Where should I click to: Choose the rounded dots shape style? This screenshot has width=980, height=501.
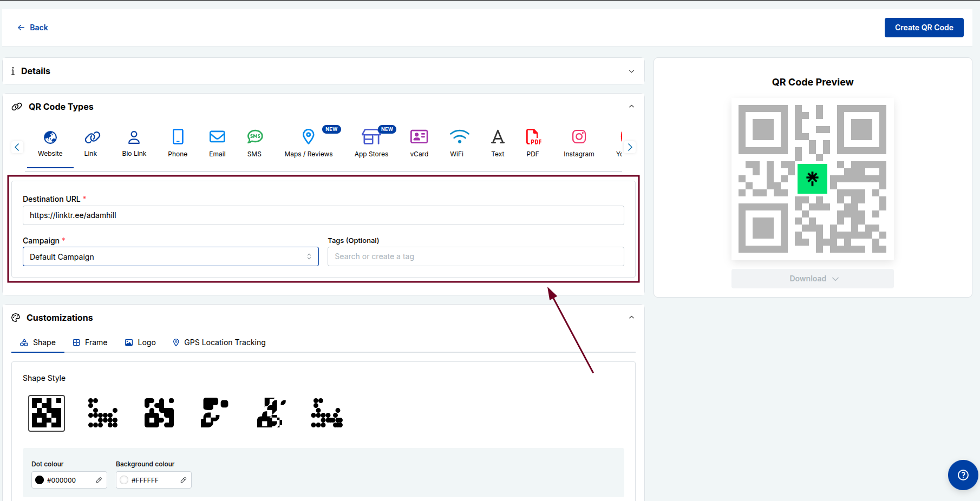103,413
